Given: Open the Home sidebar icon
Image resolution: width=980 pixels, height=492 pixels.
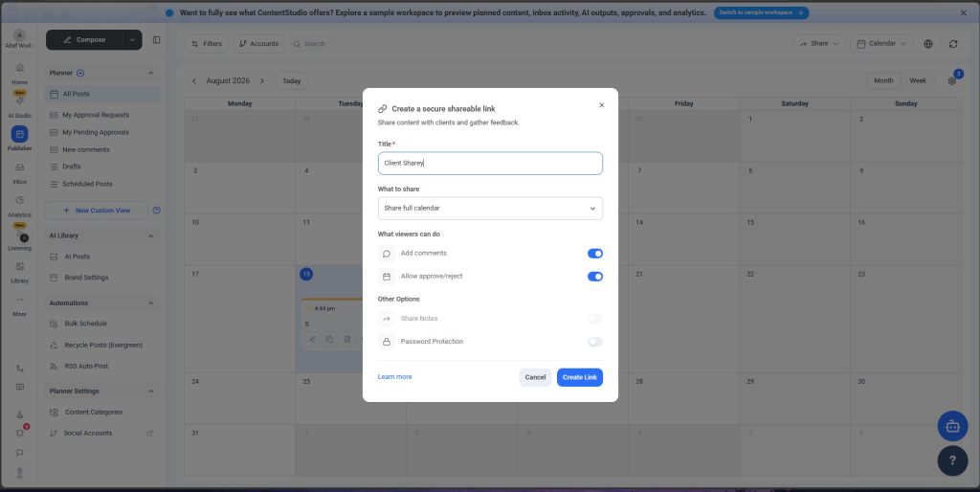Looking at the screenshot, I should [x=19, y=68].
